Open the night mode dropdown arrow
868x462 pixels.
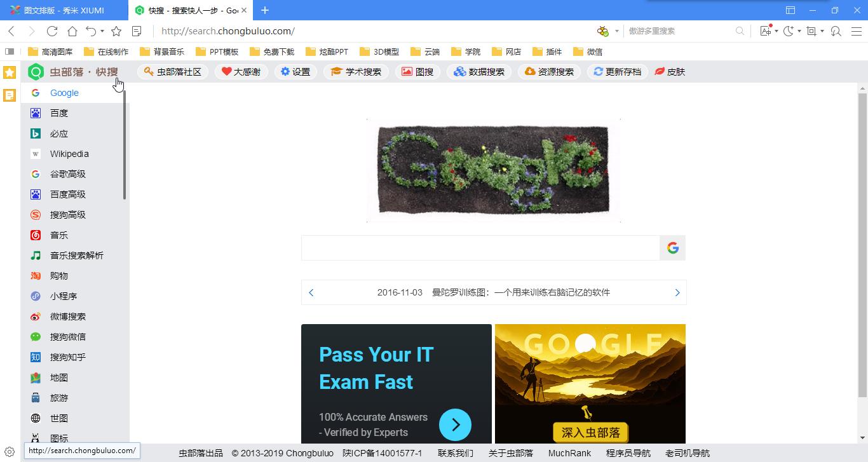tap(799, 31)
